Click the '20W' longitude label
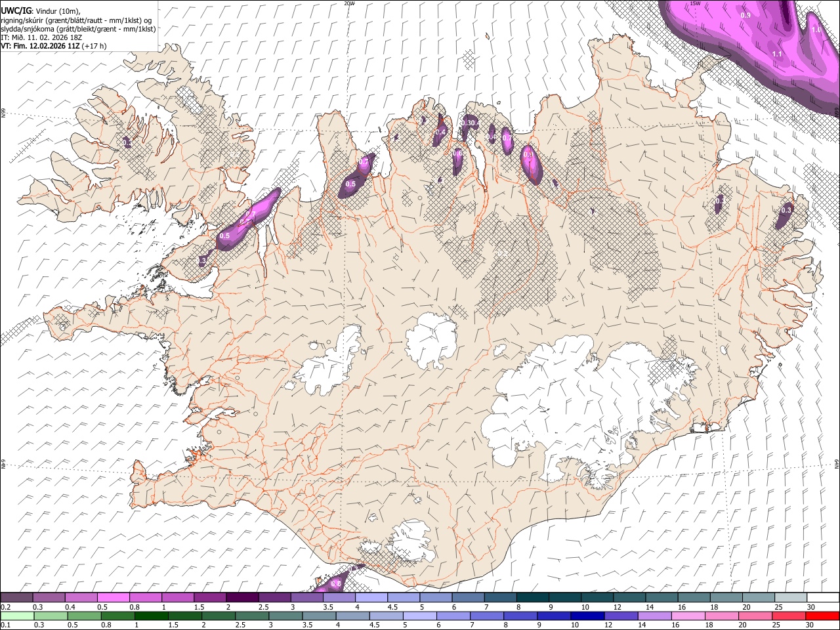Viewport: 840px width, 630px height. coord(349,3)
